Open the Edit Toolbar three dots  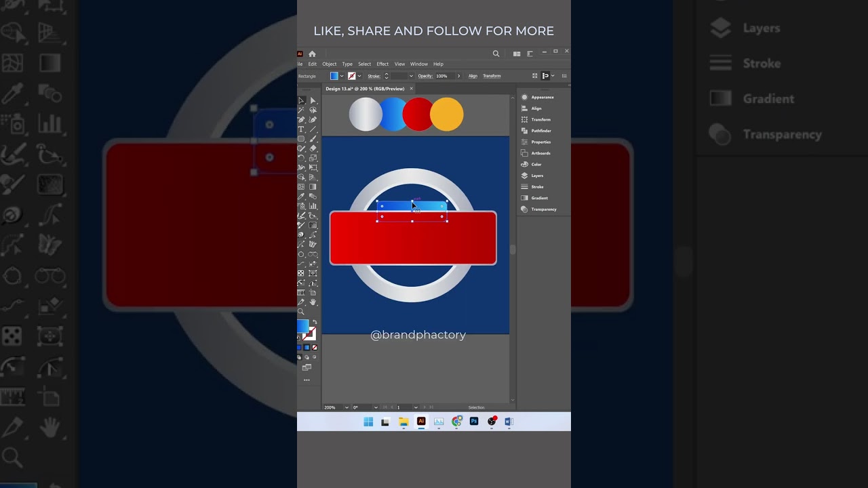[x=307, y=380]
